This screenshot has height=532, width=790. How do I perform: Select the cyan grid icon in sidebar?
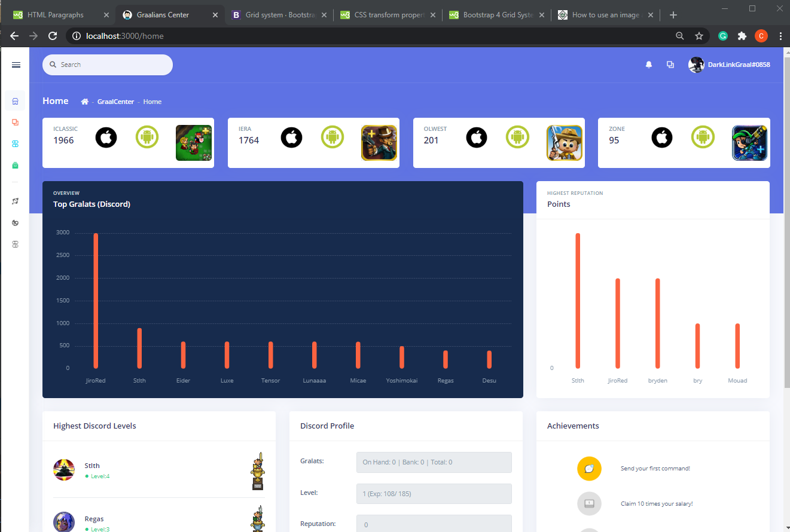coord(15,143)
